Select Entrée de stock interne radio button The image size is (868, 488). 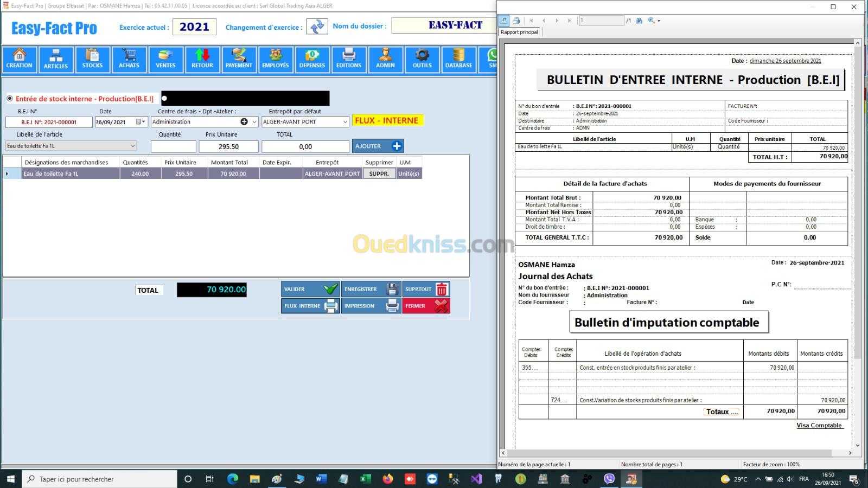pos(10,99)
